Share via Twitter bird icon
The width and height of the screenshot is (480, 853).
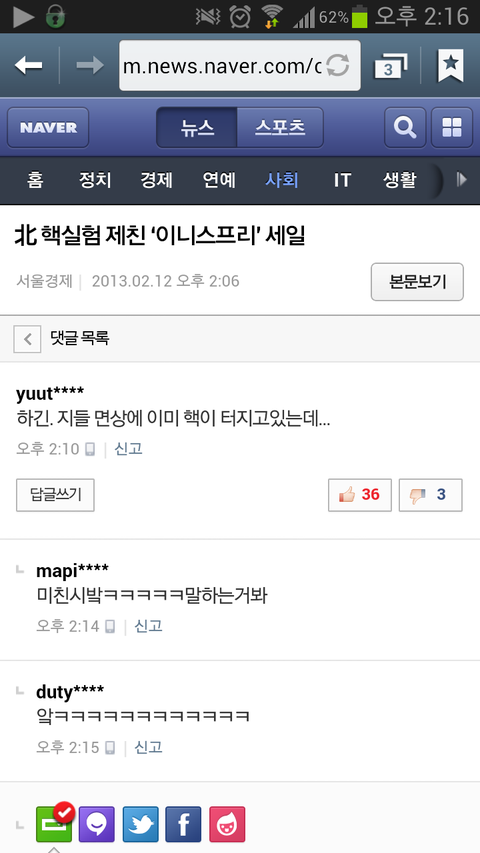pos(140,824)
